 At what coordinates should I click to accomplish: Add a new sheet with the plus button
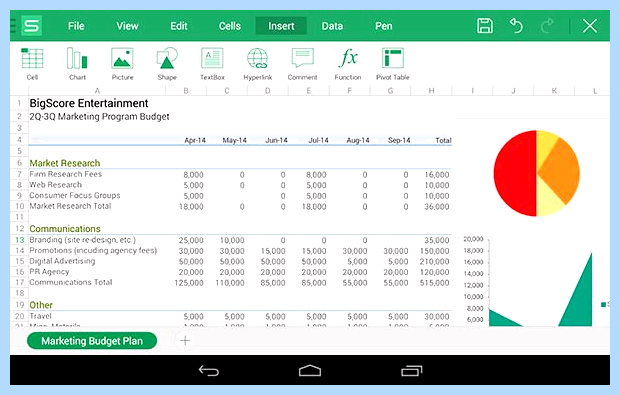185,340
